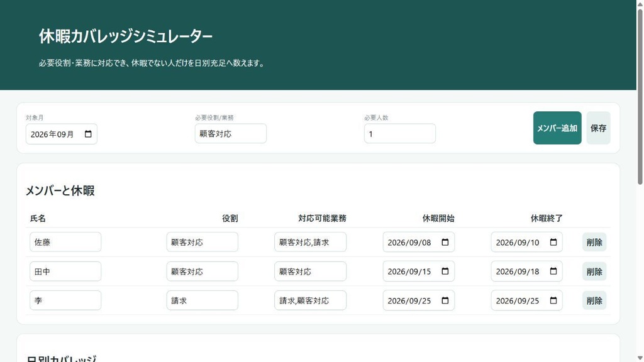Click the 2026/09/18 end date text
644x362 pixels.
click(517, 271)
